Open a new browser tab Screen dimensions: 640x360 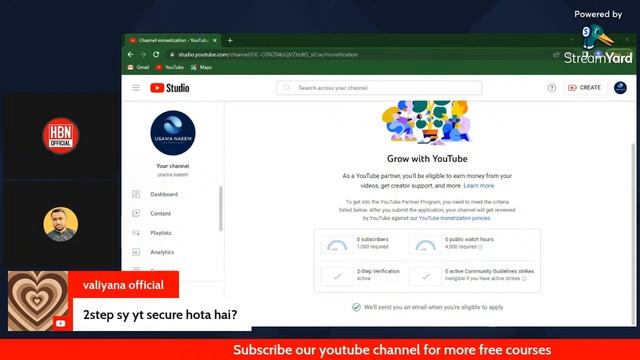[x=230, y=40]
